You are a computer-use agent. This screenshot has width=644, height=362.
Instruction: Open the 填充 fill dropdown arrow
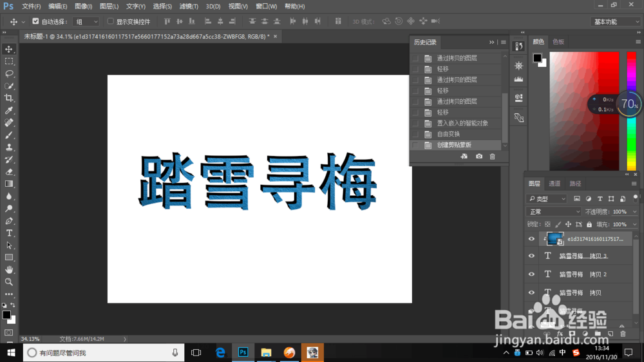pos(634,224)
